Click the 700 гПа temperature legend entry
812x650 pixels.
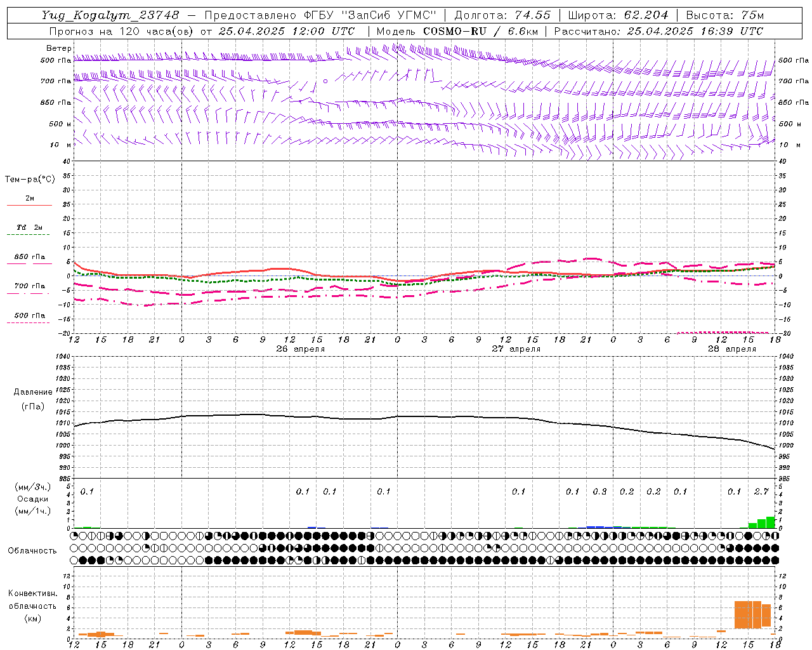point(29,286)
